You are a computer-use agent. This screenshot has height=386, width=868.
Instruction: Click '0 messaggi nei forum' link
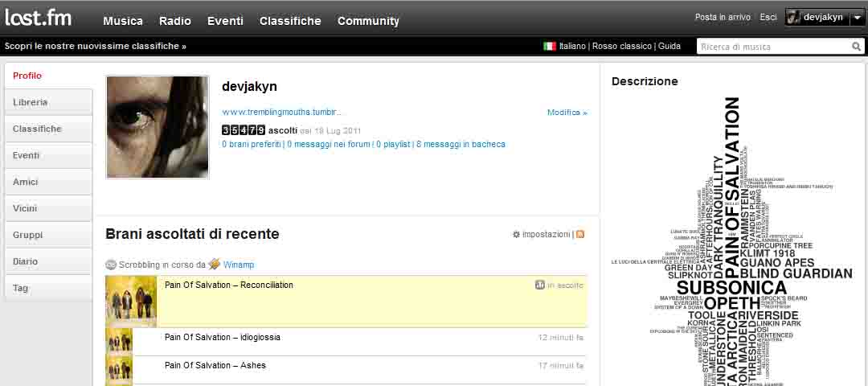tap(329, 145)
